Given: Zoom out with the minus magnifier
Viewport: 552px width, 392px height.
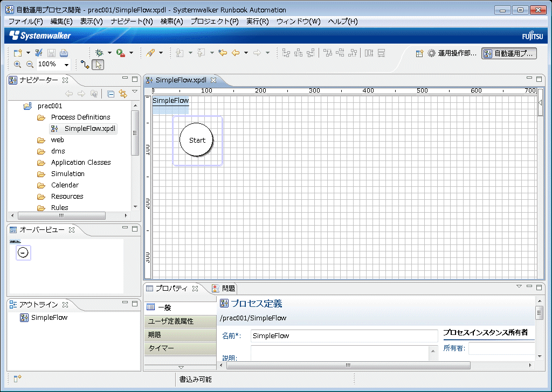Looking at the screenshot, I should pyautogui.click(x=30, y=64).
